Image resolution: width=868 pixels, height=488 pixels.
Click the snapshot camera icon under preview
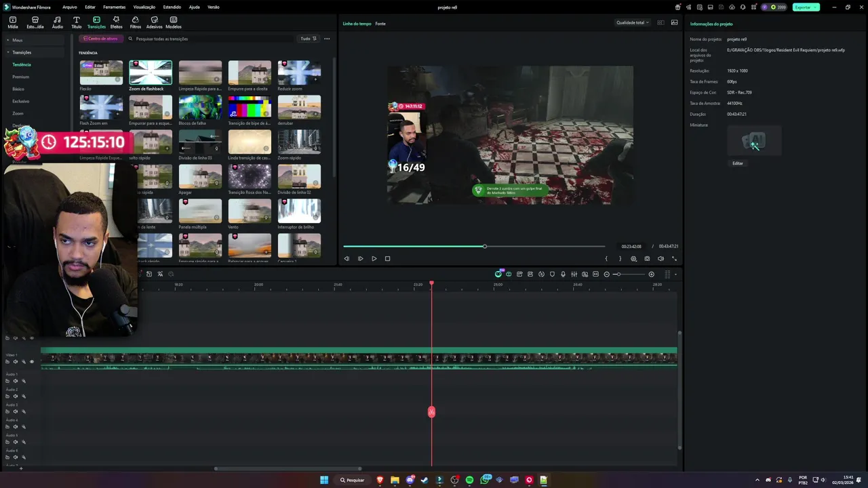point(647,258)
